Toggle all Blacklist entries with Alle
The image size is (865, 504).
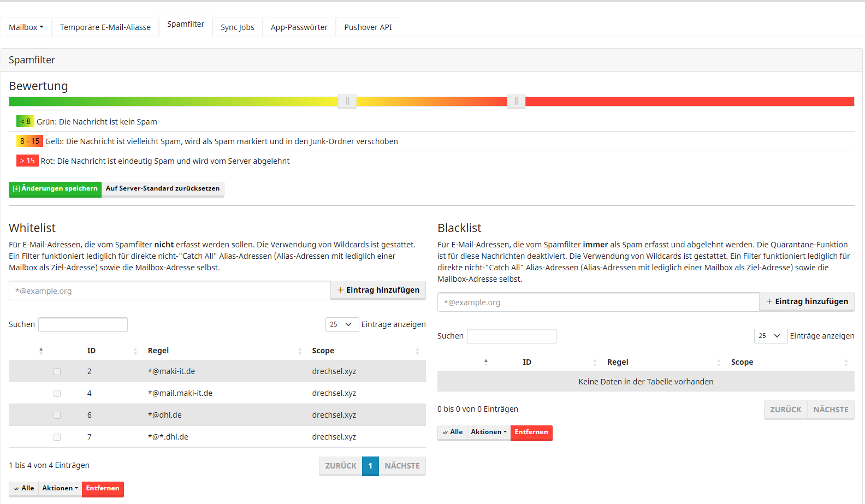click(x=452, y=432)
